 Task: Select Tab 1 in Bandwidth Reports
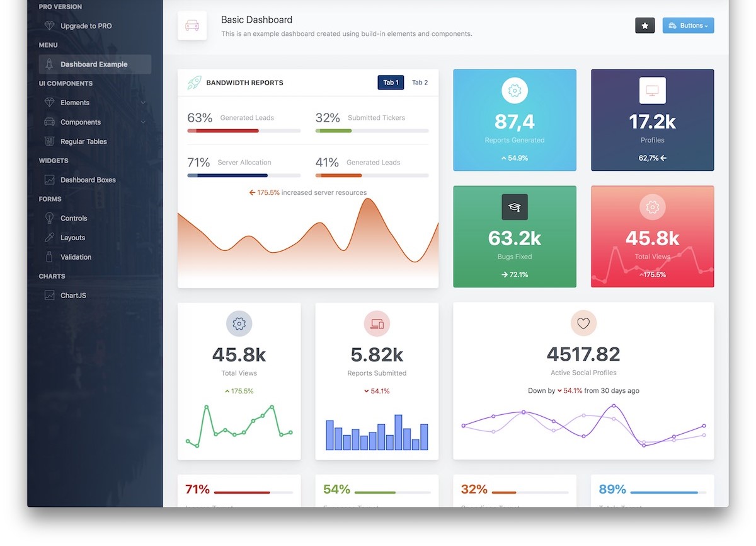391,83
